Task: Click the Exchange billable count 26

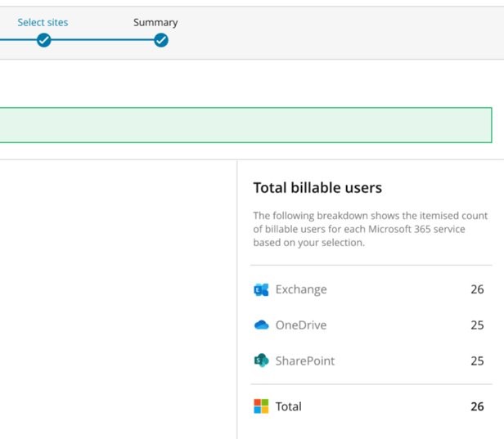Action: click(477, 289)
